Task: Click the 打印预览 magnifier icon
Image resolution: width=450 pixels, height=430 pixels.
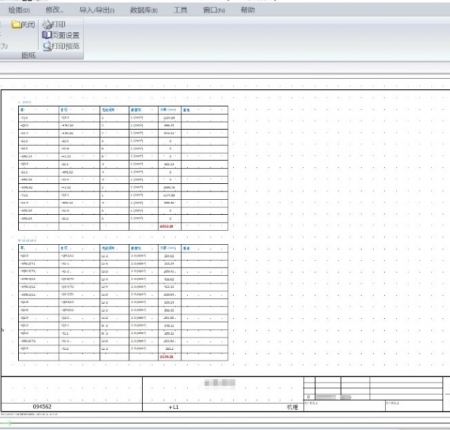Action: pos(47,46)
